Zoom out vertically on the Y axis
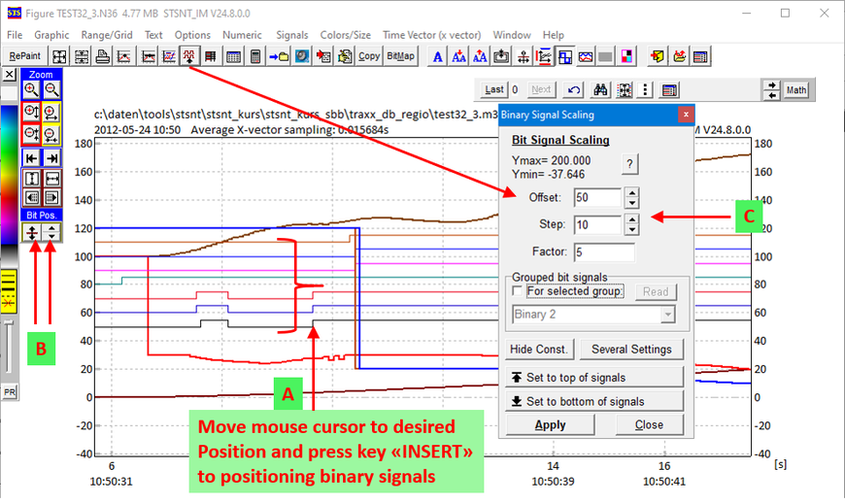Screen dimensions: 845x504 coord(31,134)
